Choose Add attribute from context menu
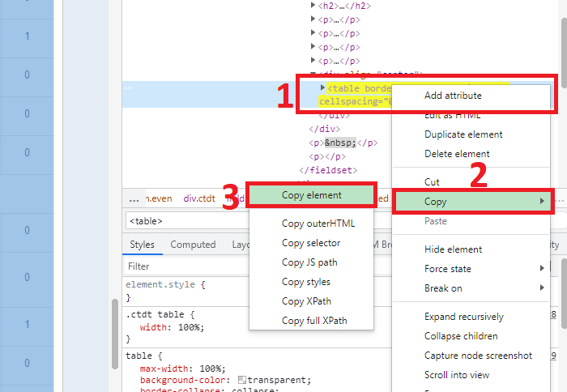The image size is (567, 392). click(x=453, y=96)
